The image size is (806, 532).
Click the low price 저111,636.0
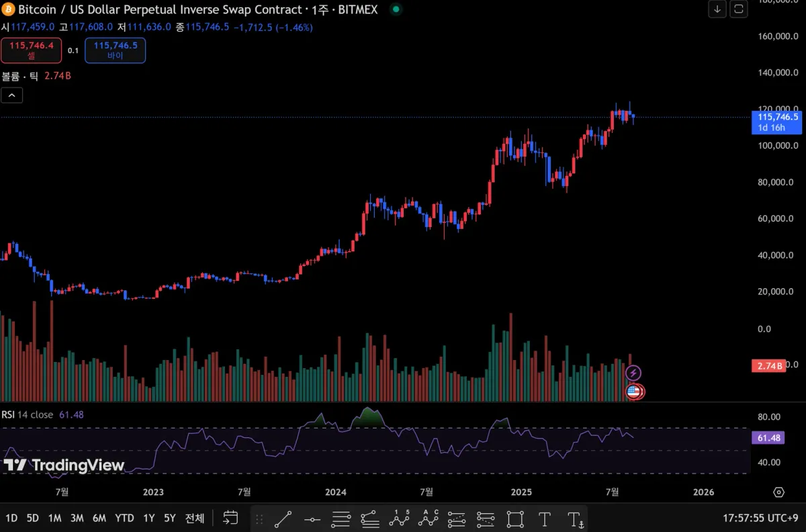point(144,28)
